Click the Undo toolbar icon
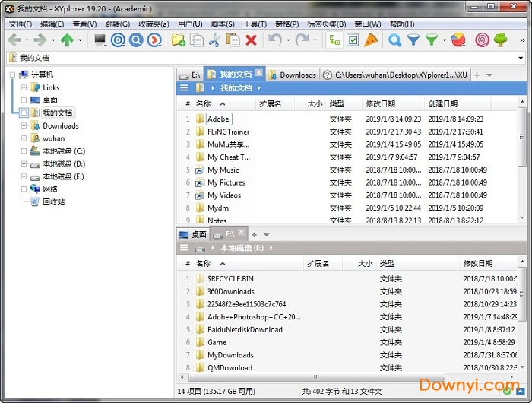This screenshot has height=403, width=532. [275, 40]
